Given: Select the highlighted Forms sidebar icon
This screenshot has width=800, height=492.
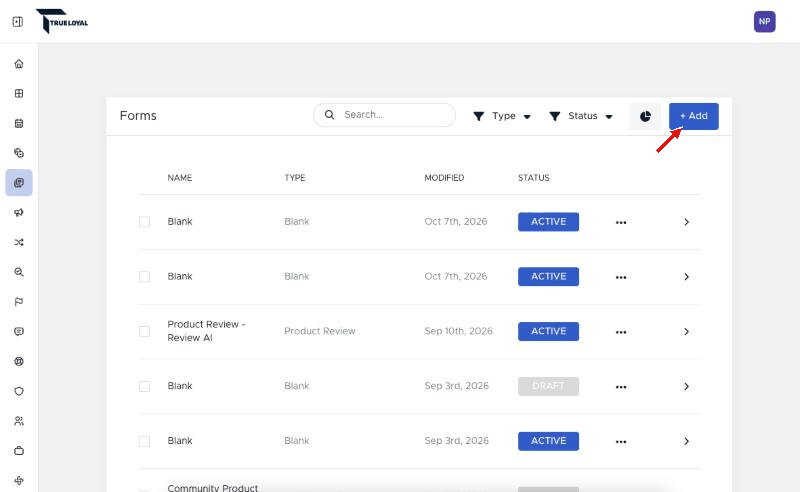Looking at the screenshot, I should coord(19,183).
